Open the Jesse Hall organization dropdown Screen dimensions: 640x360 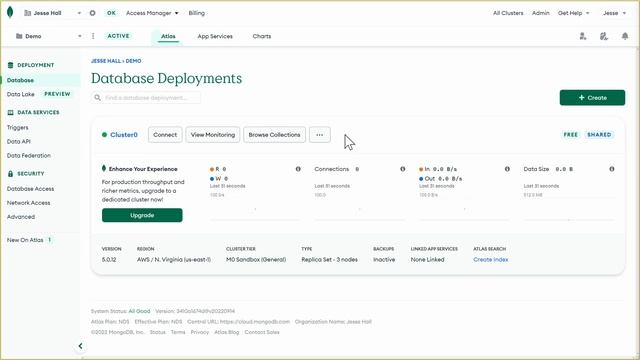pyautogui.click(x=52, y=13)
